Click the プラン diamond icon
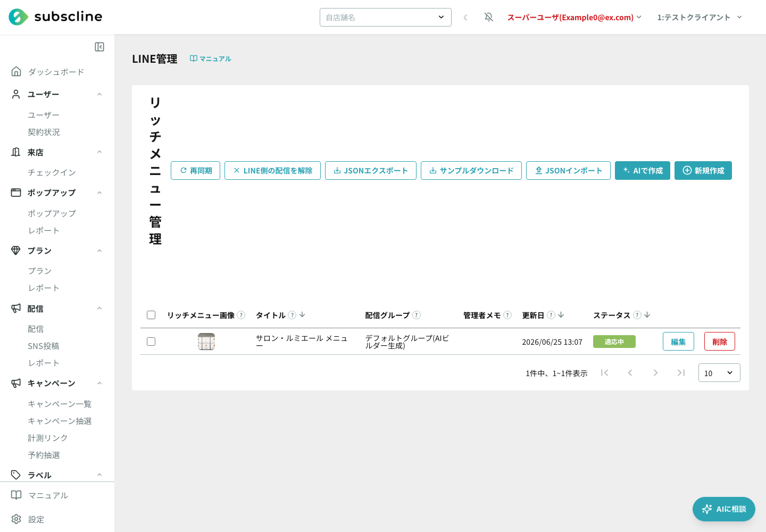The height and width of the screenshot is (532, 766). tap(16, 251)
